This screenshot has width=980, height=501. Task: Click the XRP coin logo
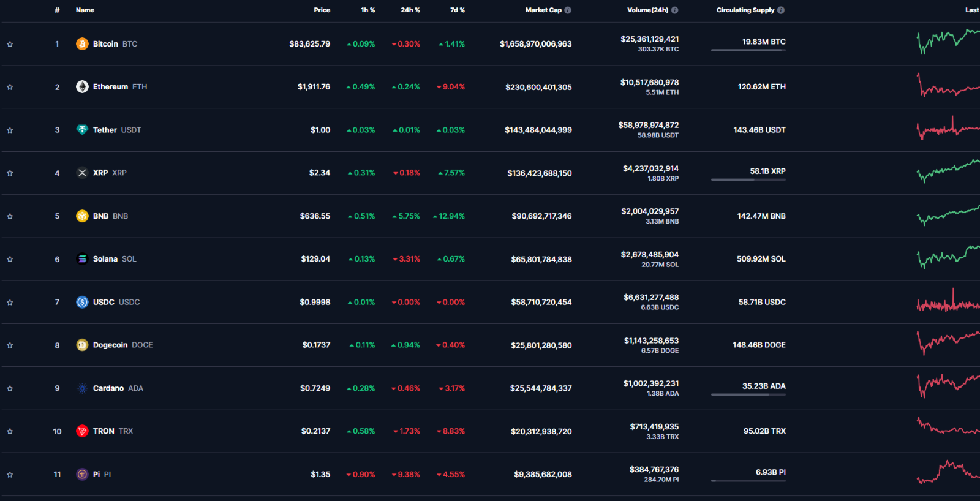pos(82,173)
